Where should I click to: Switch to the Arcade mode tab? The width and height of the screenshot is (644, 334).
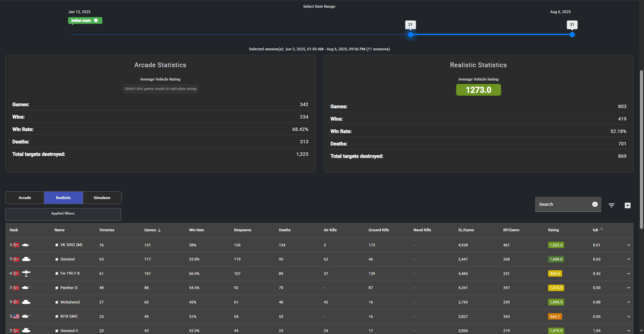[x=25, y=198]
